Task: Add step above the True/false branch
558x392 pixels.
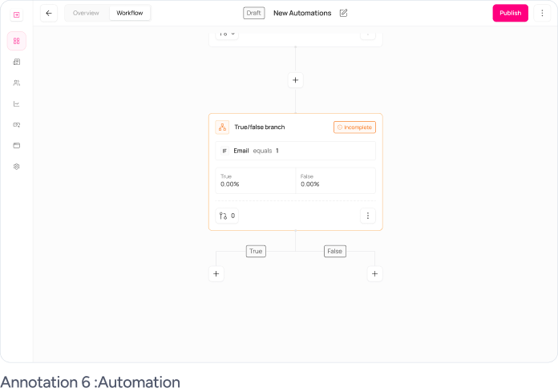Action: [x=295, y=80]
